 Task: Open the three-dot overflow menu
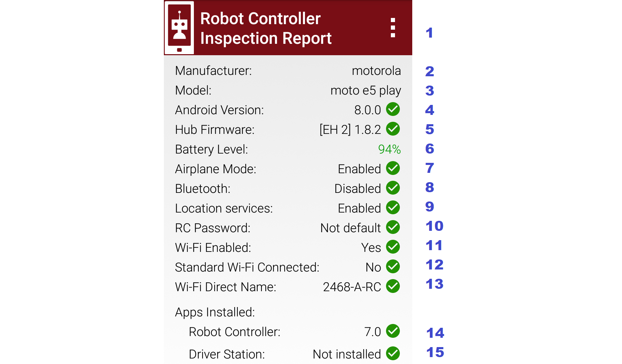coord(393,28)
